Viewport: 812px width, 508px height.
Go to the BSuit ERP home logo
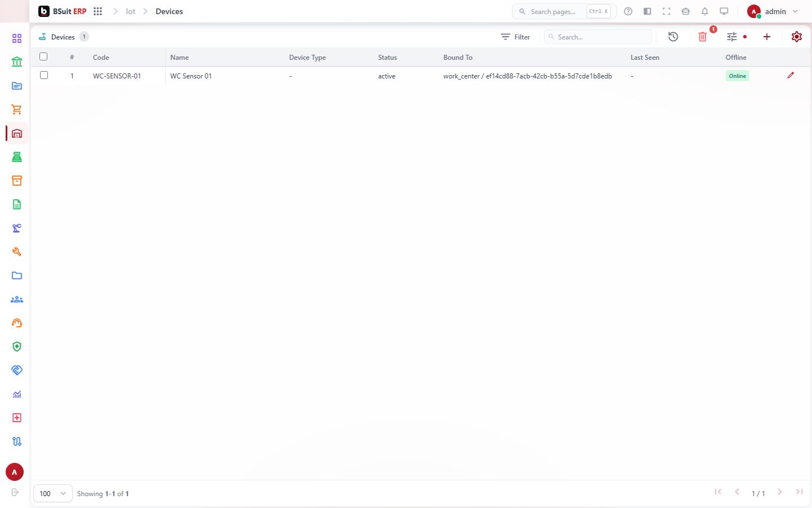[62, 11]
